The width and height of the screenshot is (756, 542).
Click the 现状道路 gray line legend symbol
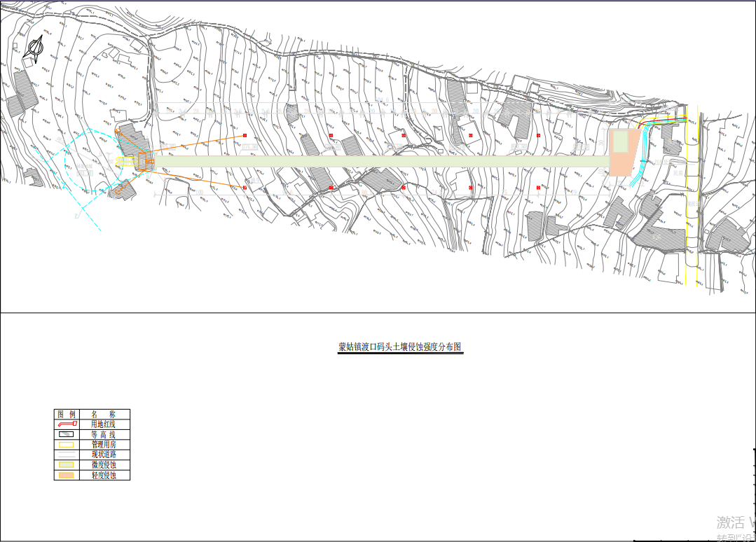click(x=67, y=454)
